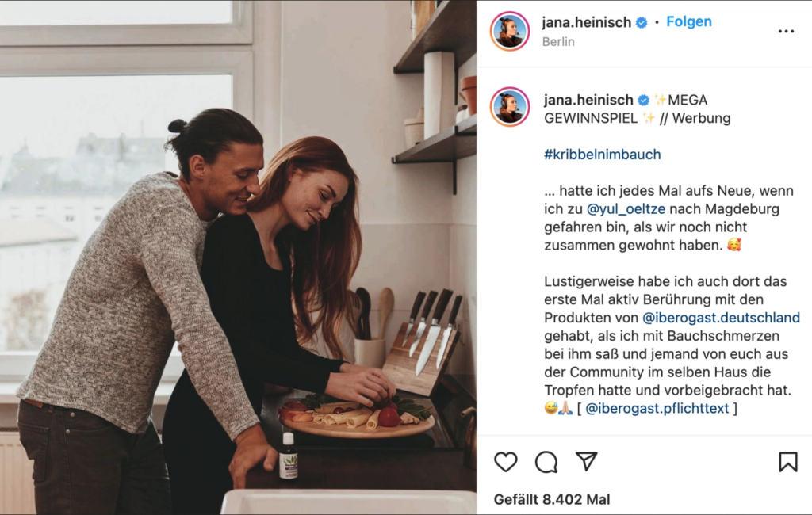Save post with the bookmark icon
812x515 pixels.
pyautogui.click(x=787, y=462)
